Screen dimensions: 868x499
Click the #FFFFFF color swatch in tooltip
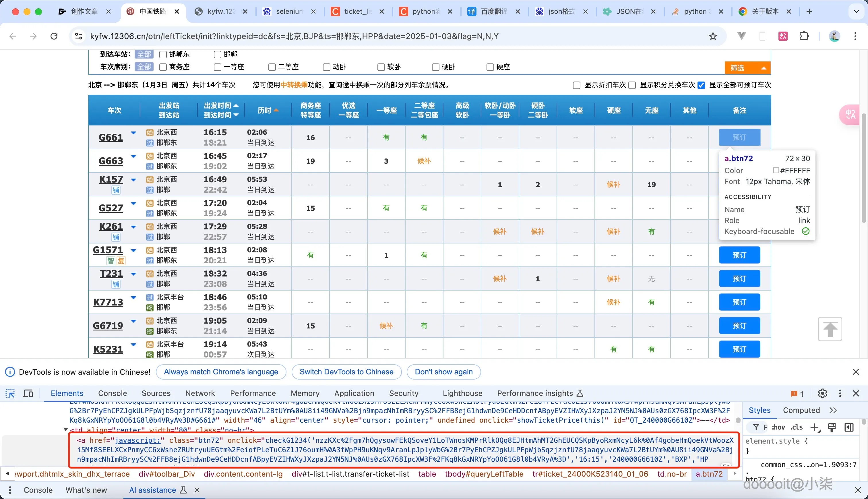pos(776,170)
